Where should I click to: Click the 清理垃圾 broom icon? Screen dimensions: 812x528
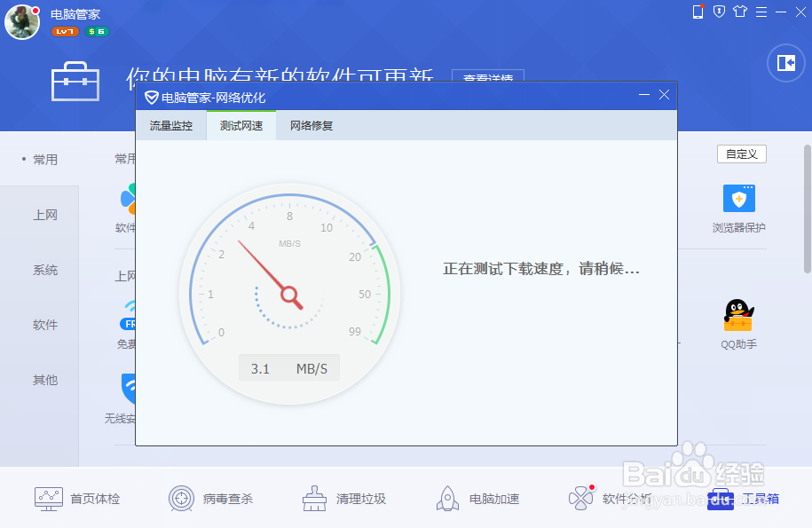[314, 499]
